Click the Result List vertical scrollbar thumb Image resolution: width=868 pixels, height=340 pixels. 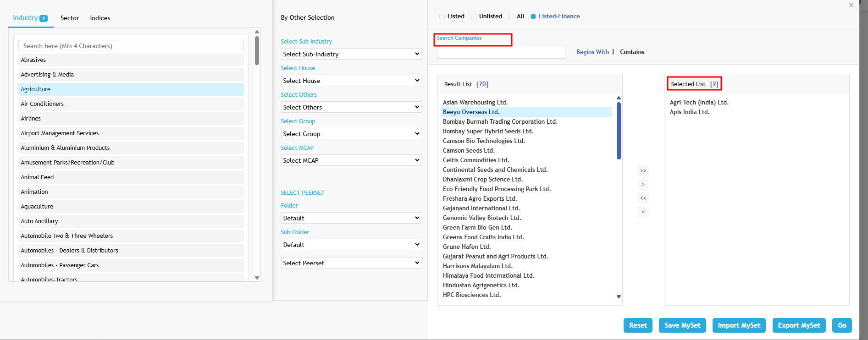click(619, 131)
